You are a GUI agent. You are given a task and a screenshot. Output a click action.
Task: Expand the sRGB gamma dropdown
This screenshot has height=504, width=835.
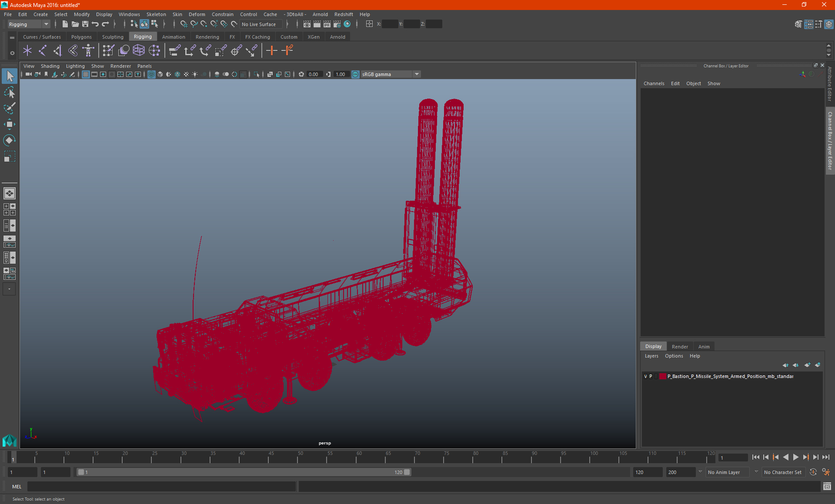tap(417, 74)
